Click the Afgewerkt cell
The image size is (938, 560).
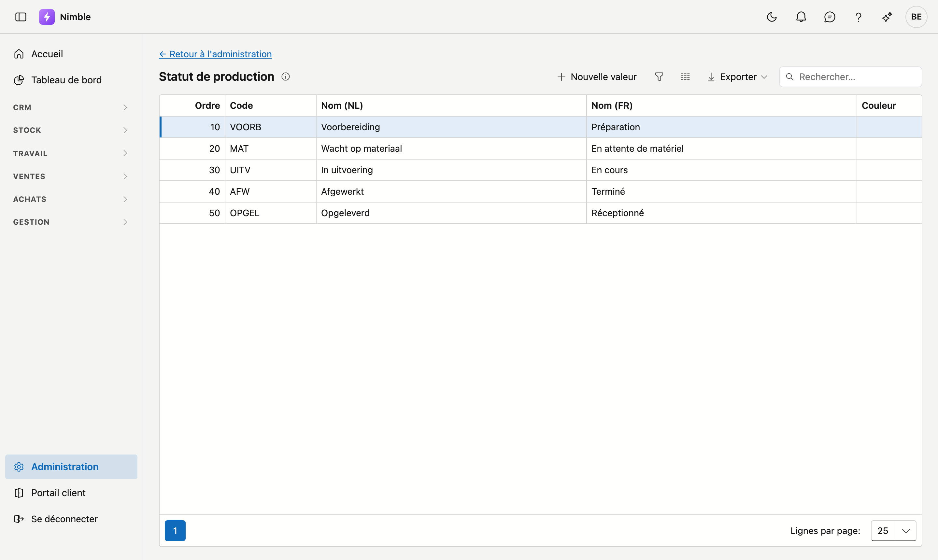click(451, 192)
